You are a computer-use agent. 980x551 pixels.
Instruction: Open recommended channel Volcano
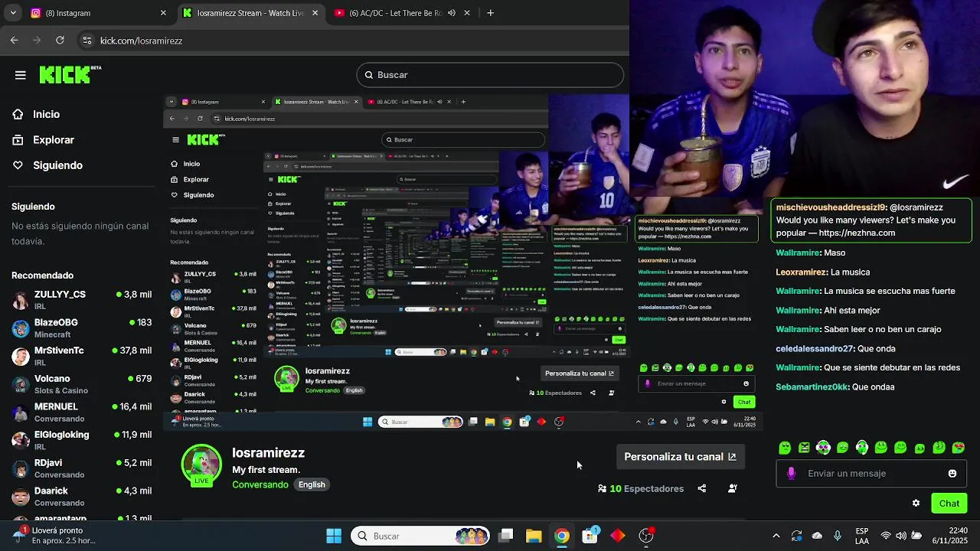(81, 384)
